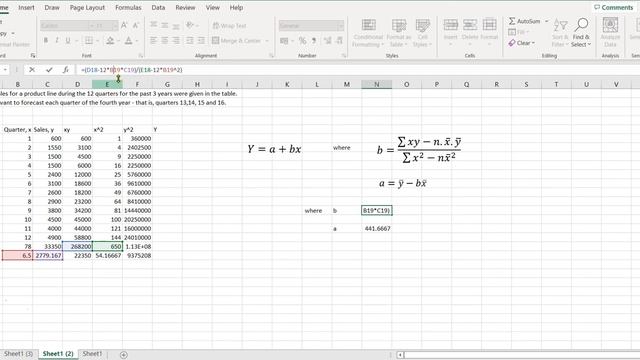Open Format as Table gallery
The height and width of the screenshot is (360, 640).
(x=399, y=33)
